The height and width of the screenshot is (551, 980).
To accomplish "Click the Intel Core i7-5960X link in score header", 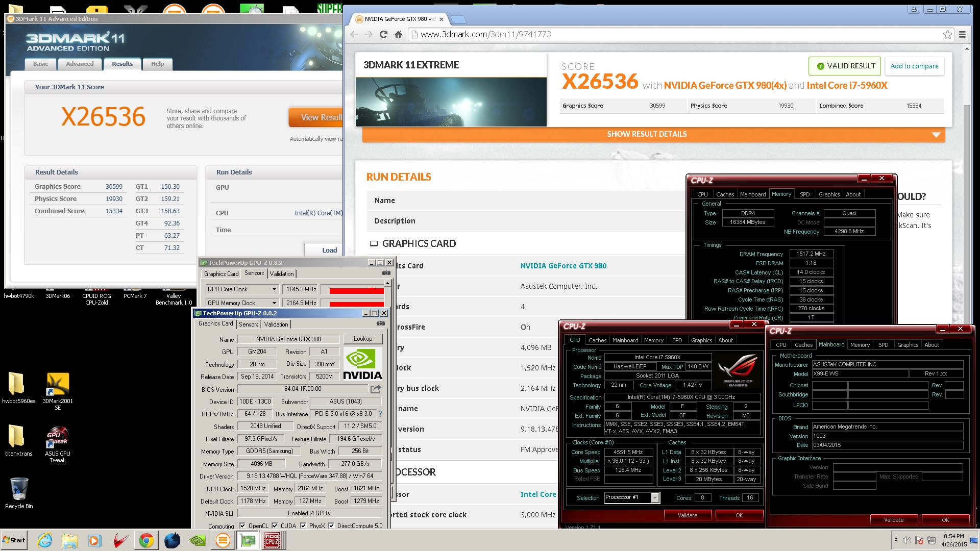I will 847,86.
